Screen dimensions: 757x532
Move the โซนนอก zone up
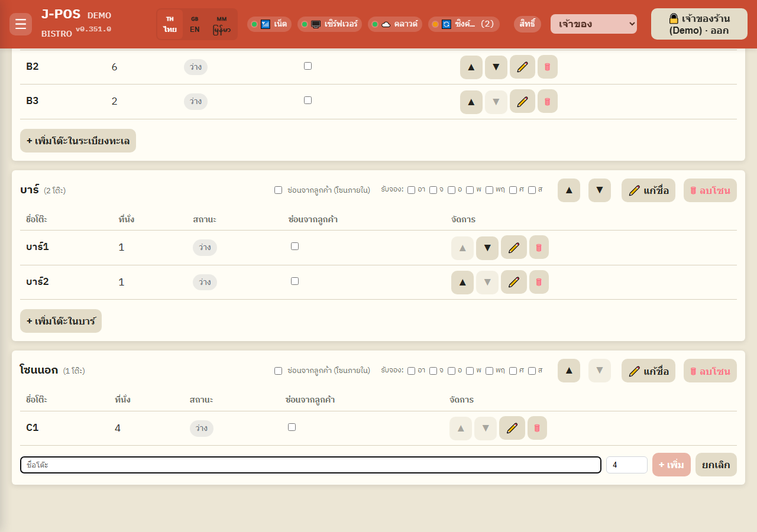569,371
